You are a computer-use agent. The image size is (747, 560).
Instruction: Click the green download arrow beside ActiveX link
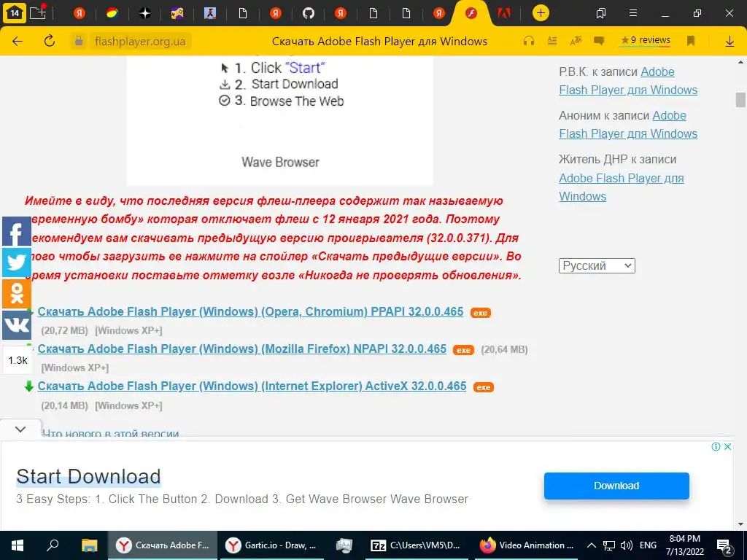click(28, 386)
